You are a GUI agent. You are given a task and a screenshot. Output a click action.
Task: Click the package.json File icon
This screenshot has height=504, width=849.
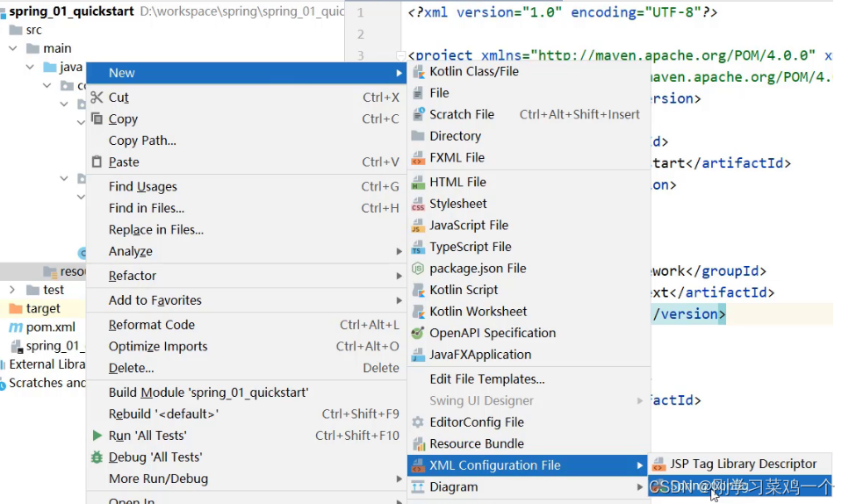pyautogui.click(x=418, y=269)
